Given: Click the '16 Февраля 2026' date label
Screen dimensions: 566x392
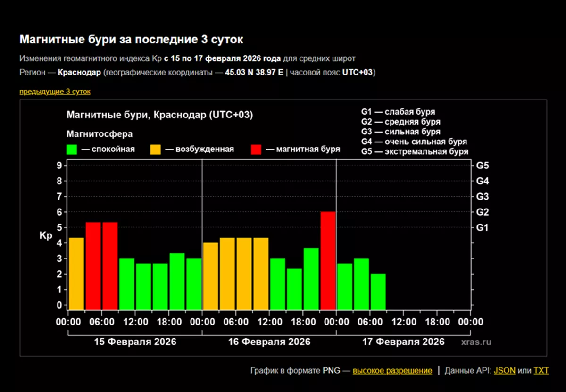Looking at the screenshot, I should tap(269, 342).
